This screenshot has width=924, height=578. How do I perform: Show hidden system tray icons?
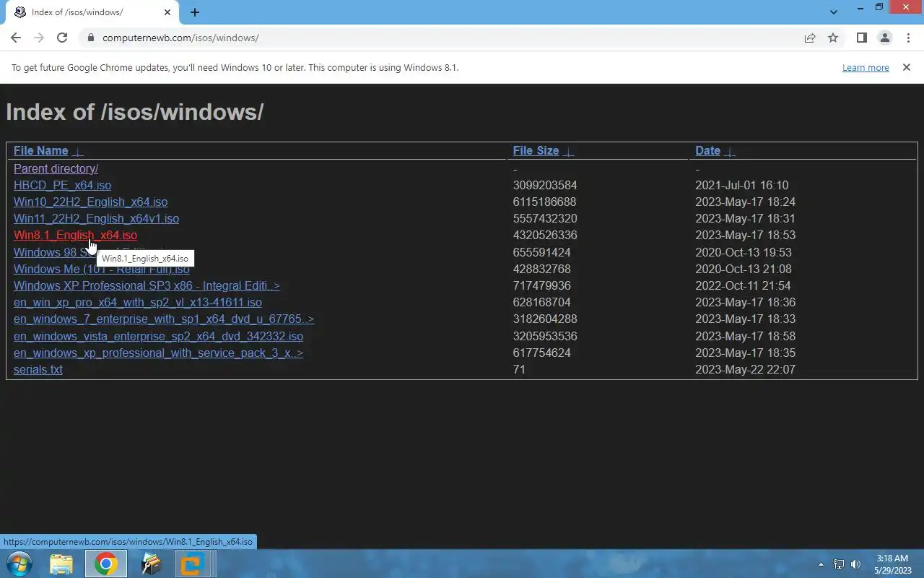coord(821,564)
